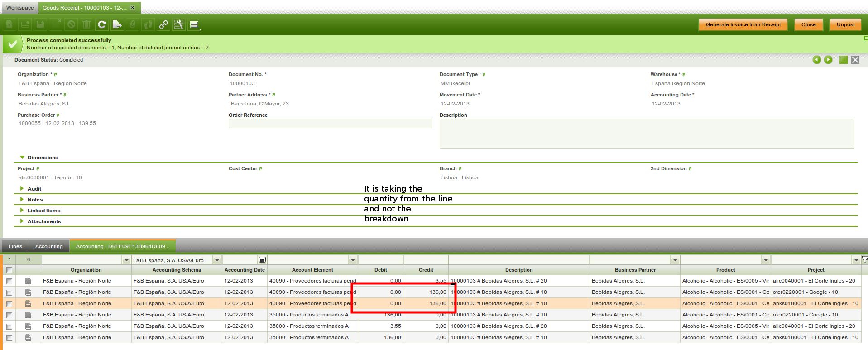Check the 40090 row with project oter0220001
The height and width of the screenshot is (350, 868).
coord(9,292)
